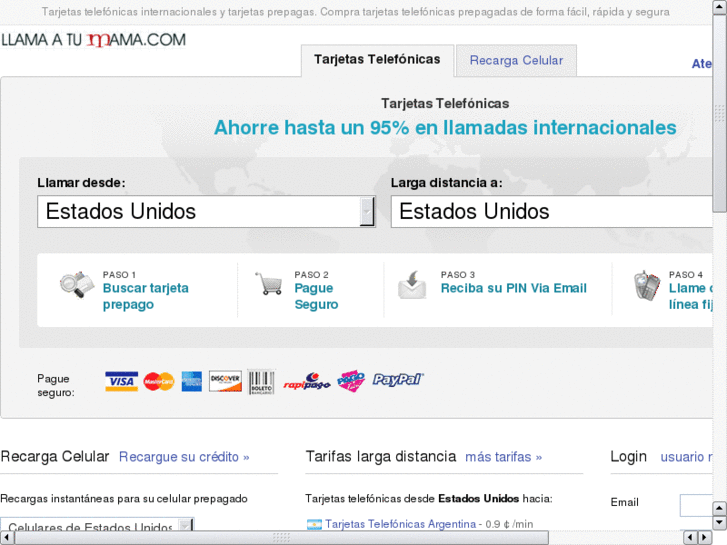Click the Email input field in Login
Screen dimensions: 727x545
(696, 505)
